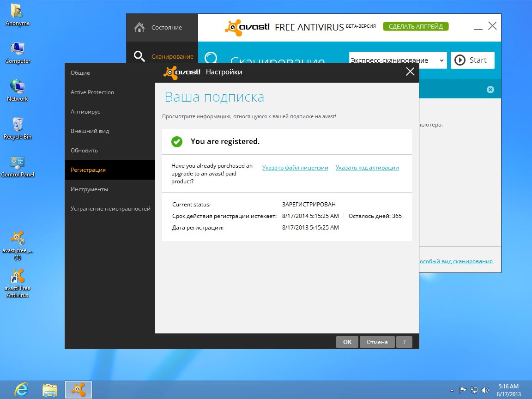Click the avast taskbar button
The image size is (532, 399).
[79, 389]
